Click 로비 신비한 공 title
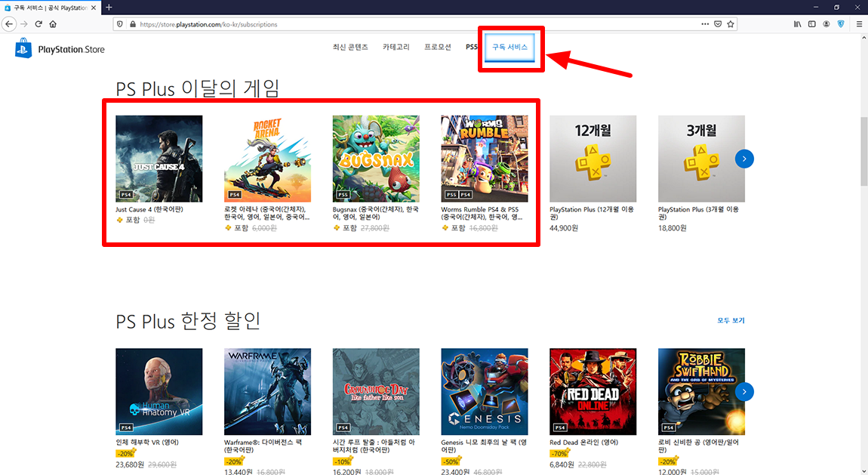Screen dimensions: 868x475 coord(698,446)
